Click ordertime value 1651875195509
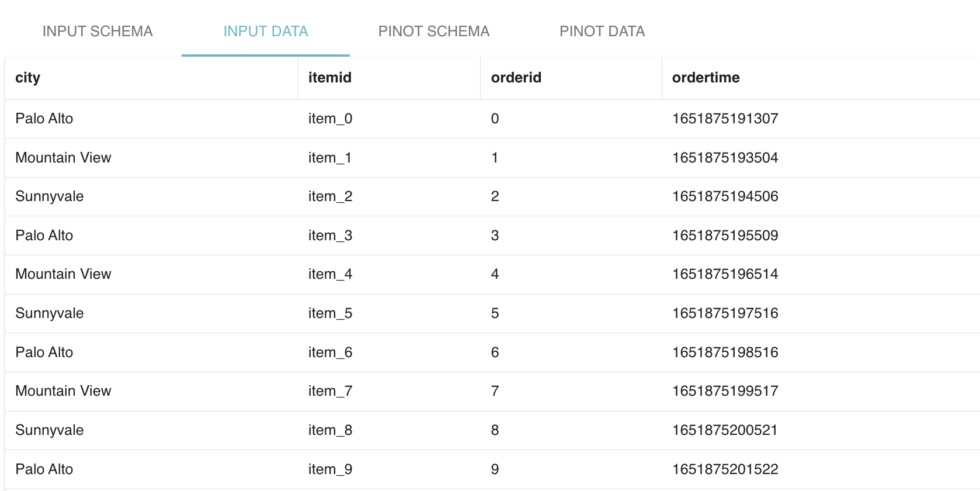 click(725, 236)
